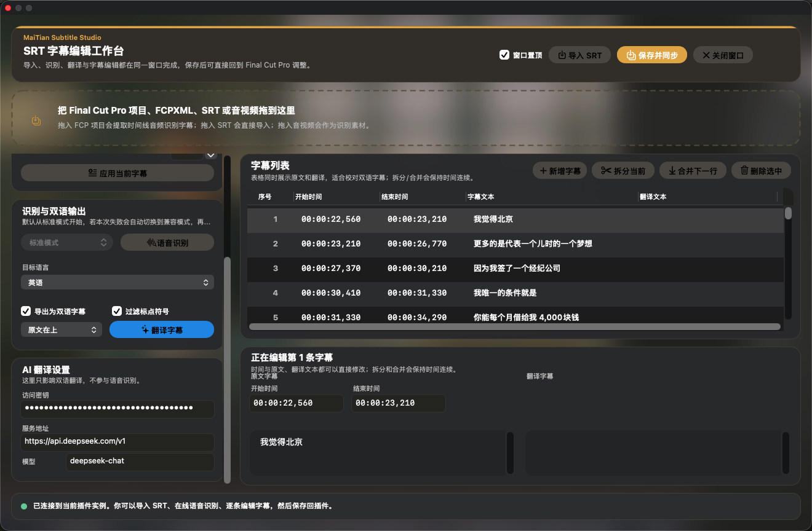Select row number 4 in the subtitle list
Screen dimensions: 812x531
tap(515, 293)
